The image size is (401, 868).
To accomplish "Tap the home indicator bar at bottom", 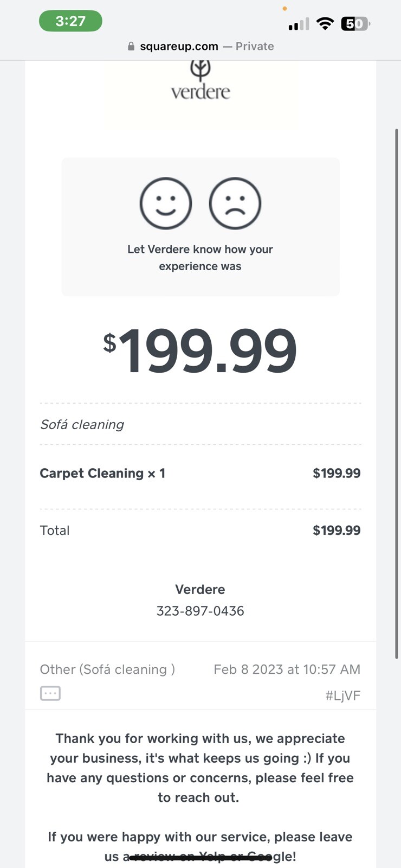I will (200, 858).
